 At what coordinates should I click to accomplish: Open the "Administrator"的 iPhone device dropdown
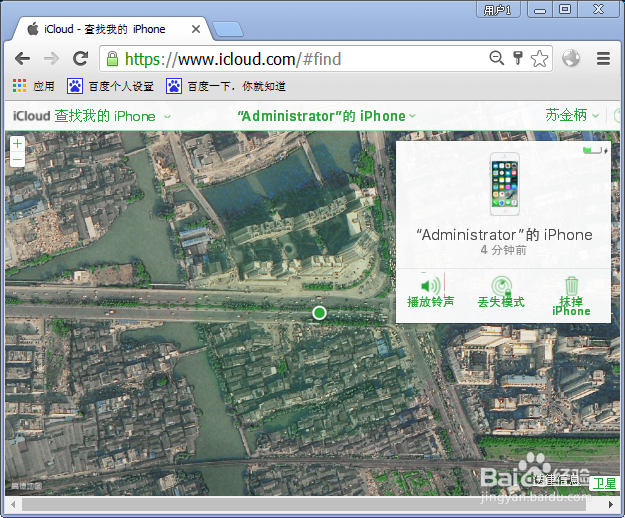click(326, 116)
